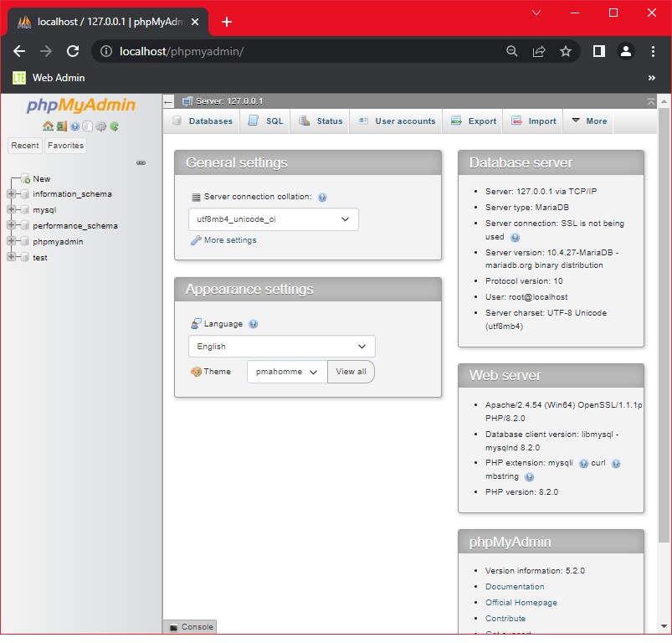Screen dimensions: 672x643
Task: Expand the mysql database tree node
Action: pos(11,210)
